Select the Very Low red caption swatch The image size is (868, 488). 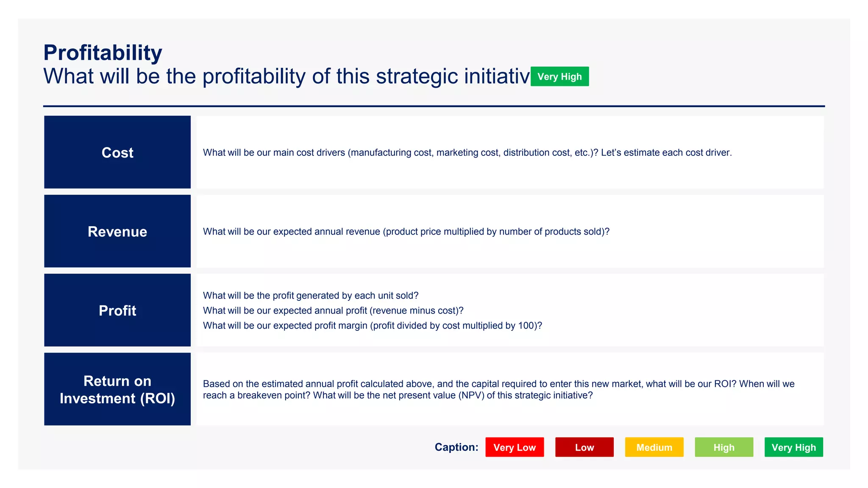(x=514, y=447)
